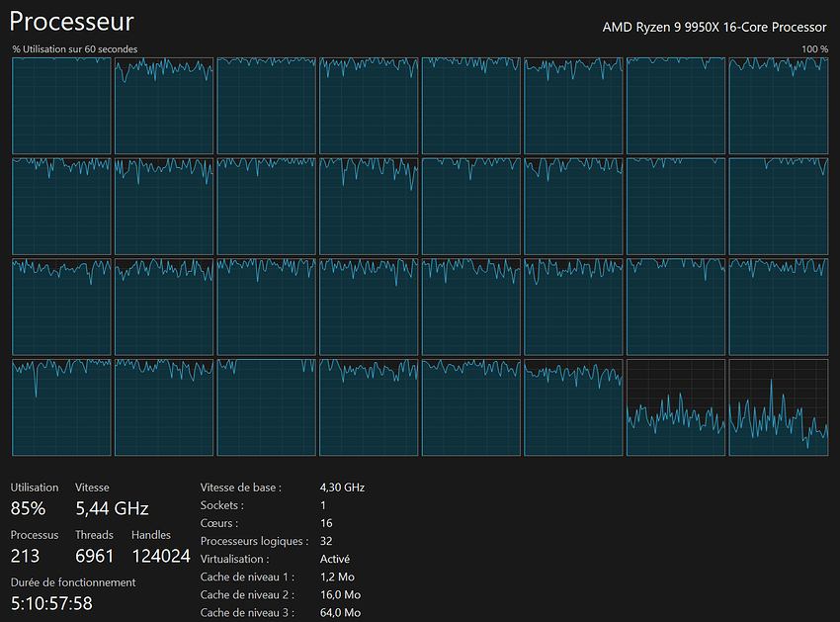Select the "Activé" virtualisation status

[335, 559]
